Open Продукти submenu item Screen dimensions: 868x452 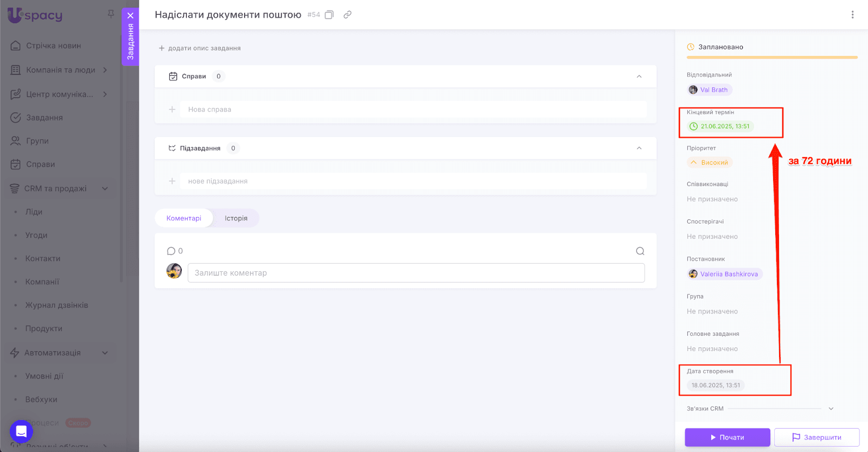[x=44, y=329]
